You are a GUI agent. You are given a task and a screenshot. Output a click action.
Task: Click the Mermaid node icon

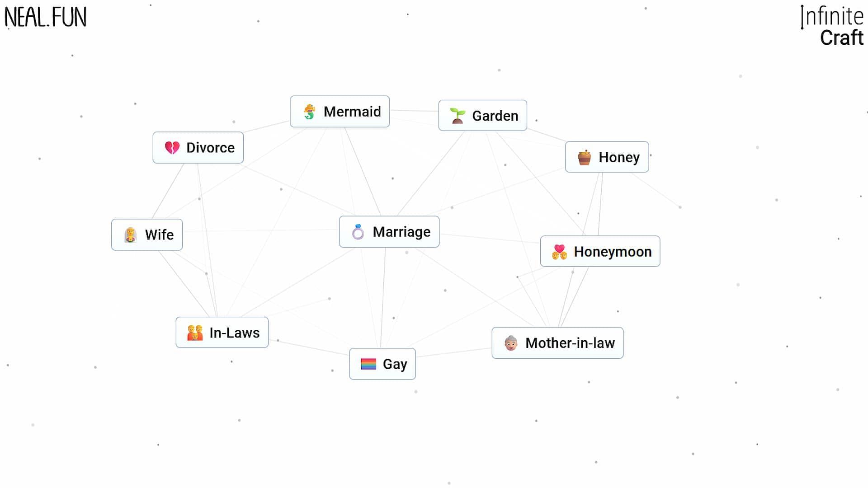[308, 112]
